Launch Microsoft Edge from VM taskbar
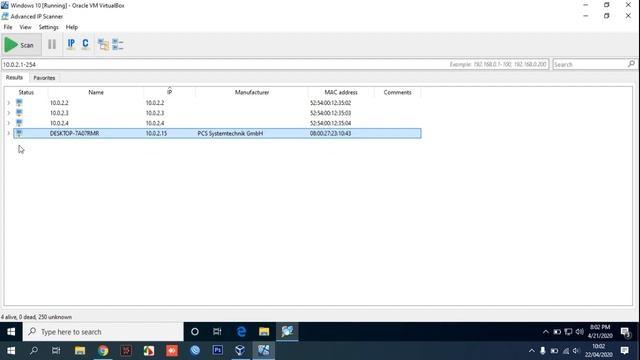640x360 pixels. (241, 331)
